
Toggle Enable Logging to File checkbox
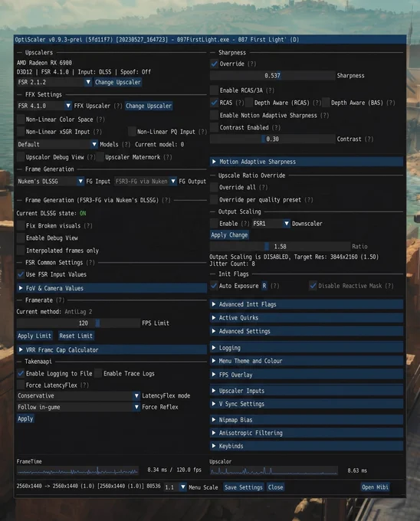[x=21, y=373]
